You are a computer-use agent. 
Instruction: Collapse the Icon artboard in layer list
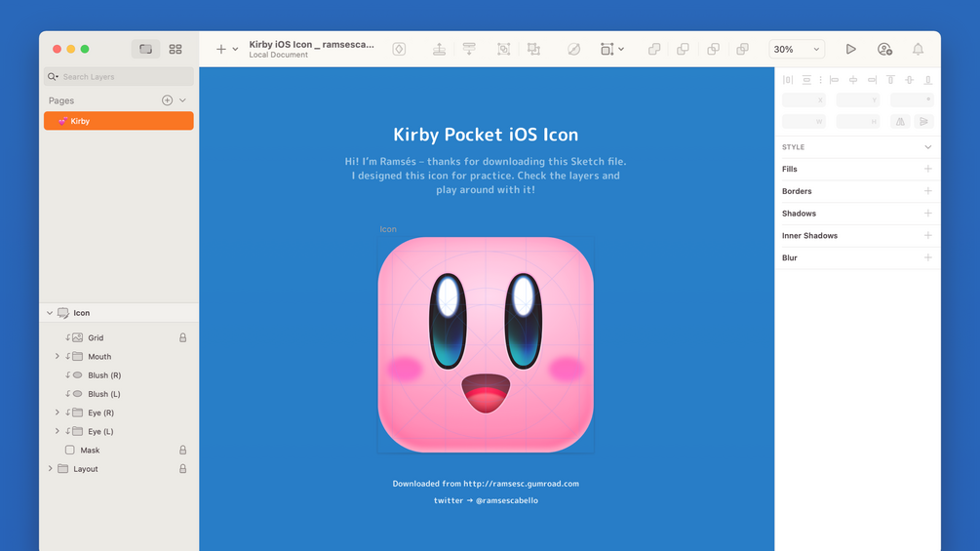pos(50,313)
